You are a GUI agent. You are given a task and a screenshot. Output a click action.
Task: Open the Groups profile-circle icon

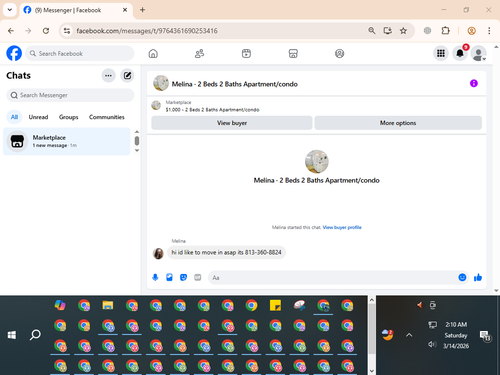click(339, 53)
